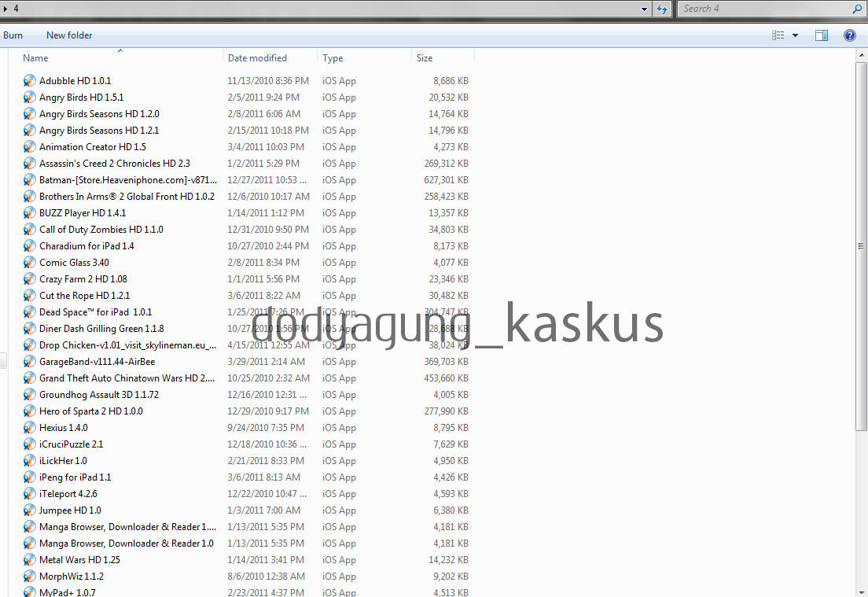Click the 9/24/2010 7:35 PM date cell
This screenshot has width=868, height=597.
266,428
